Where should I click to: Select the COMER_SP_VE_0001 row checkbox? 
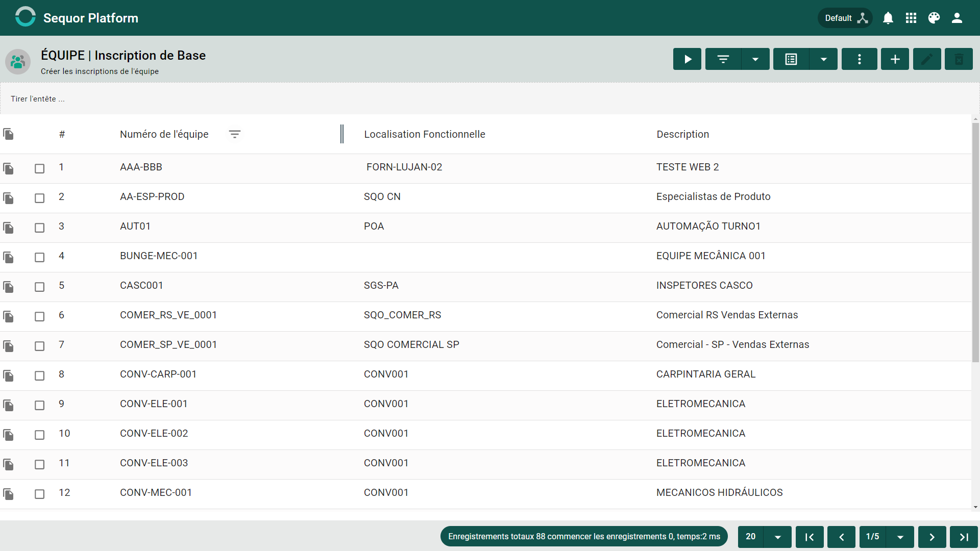[39, 346]
